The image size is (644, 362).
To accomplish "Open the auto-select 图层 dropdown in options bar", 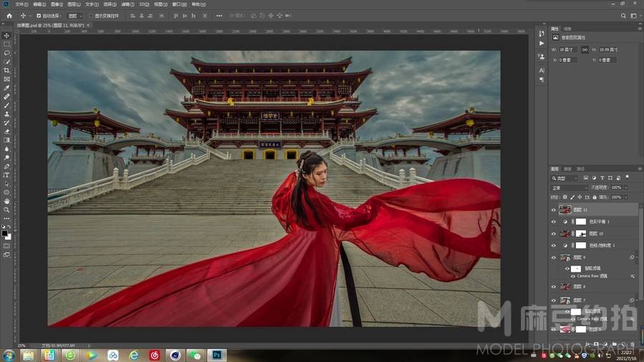I will (x=74, y=15).
